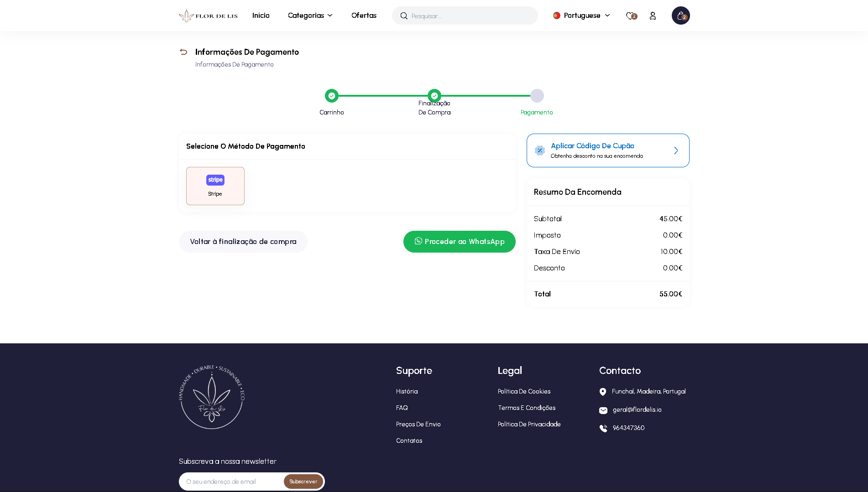Image resolution: width=868 pixels, height=492 pixels.
Task: Go to the Início menu item
Action: [x=261, y=15]
